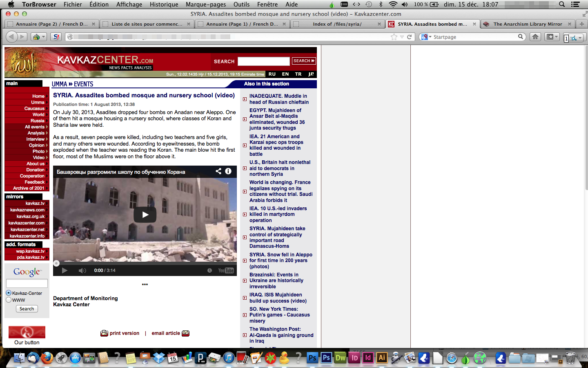Click the red SEARCH button in the header
This screenshot has height=368, width=588.
click(304, 61)
